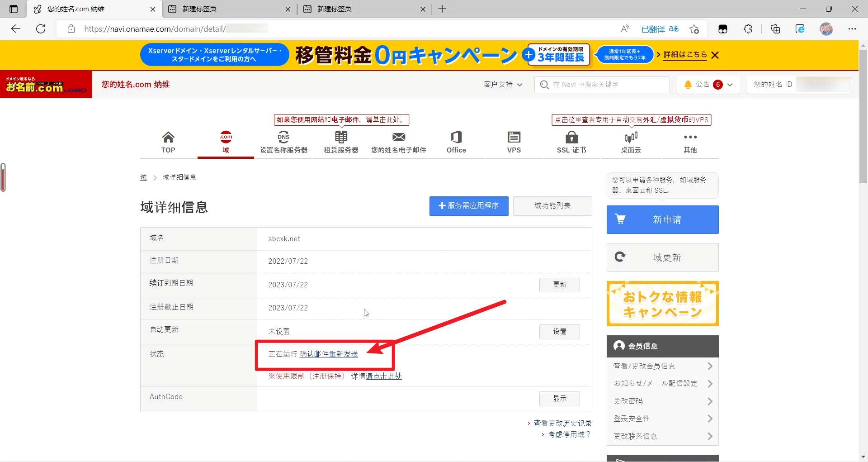Open the 域 breadcrumb link
The height and width of the screenshot is (462, 868).
142,177
